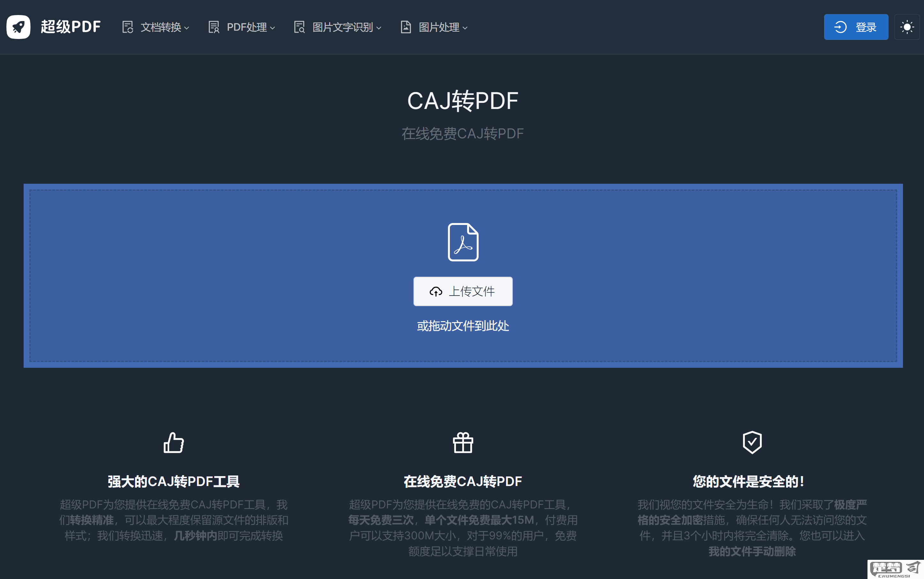
Task: Click the 几秒钟内 bold text
Action: pos(195,536)
